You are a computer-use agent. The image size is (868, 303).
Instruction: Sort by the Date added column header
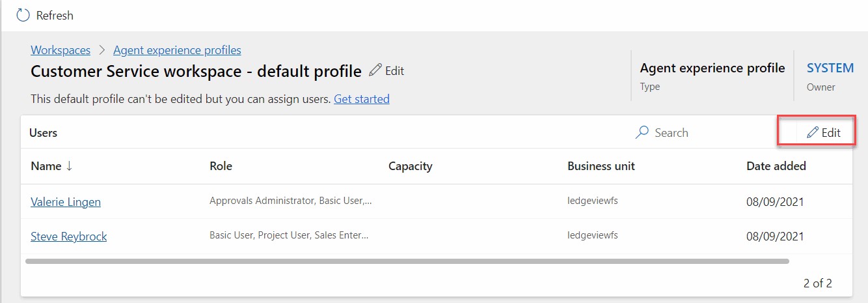(x=776, y=166)
